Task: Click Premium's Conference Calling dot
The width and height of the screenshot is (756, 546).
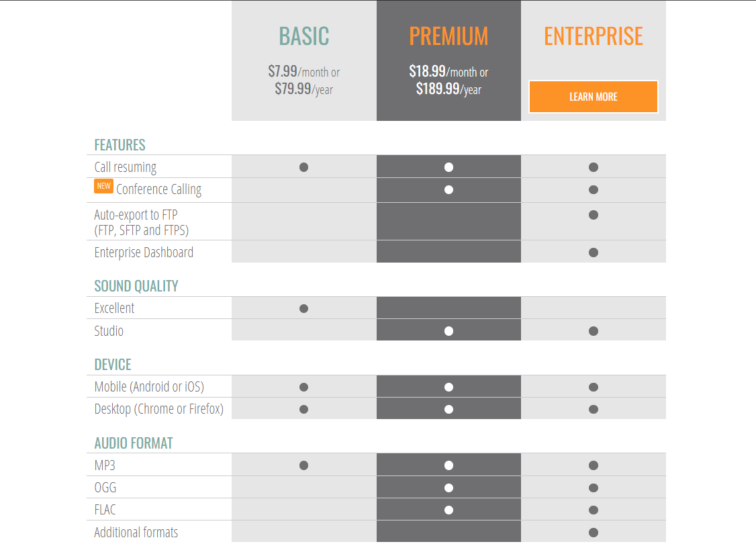Action: (448, 190)
